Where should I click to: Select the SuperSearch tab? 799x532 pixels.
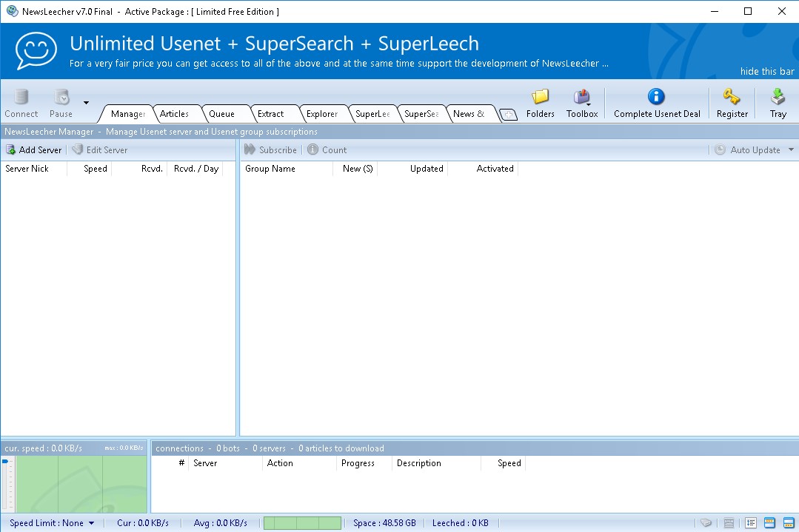click(x=421, y=113)
